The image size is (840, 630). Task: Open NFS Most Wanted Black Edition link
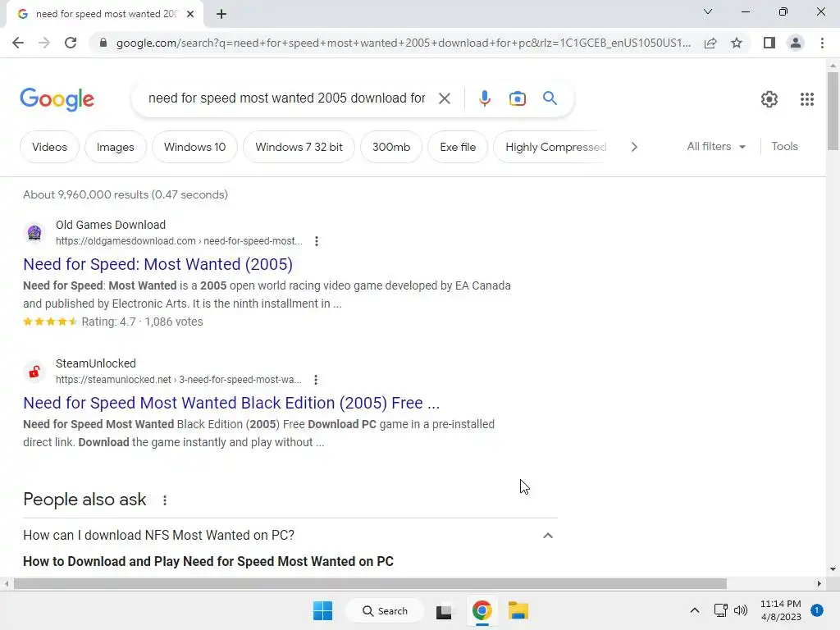tap(231, 403)
